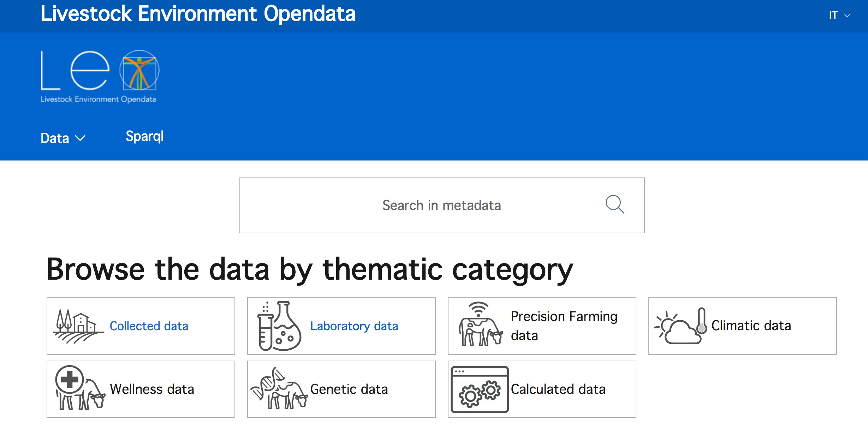Click the gears window Calculated data icon

click(480, 389)
